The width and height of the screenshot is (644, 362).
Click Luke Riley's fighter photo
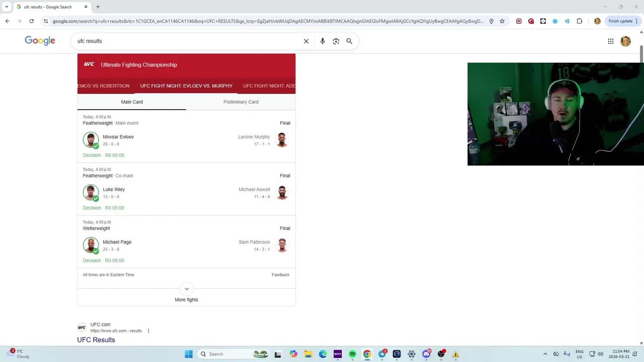[91, 193]
